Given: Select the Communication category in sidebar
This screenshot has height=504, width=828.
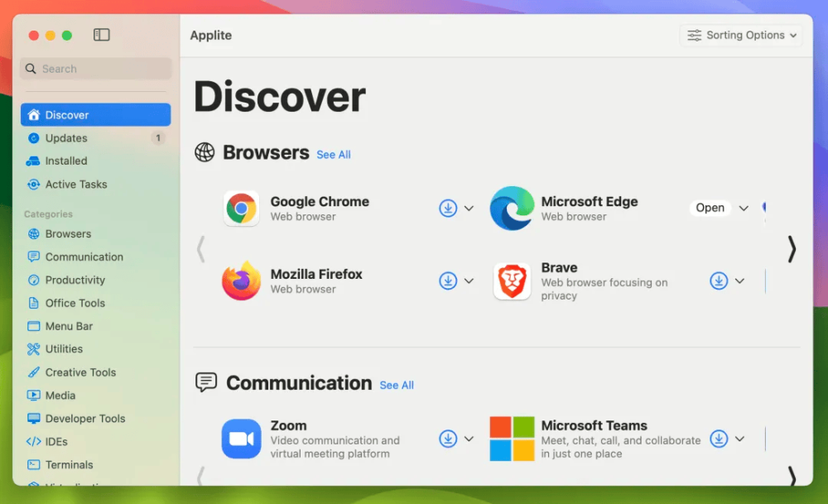Looking at the screenshot, I should (x=95, y=257).
